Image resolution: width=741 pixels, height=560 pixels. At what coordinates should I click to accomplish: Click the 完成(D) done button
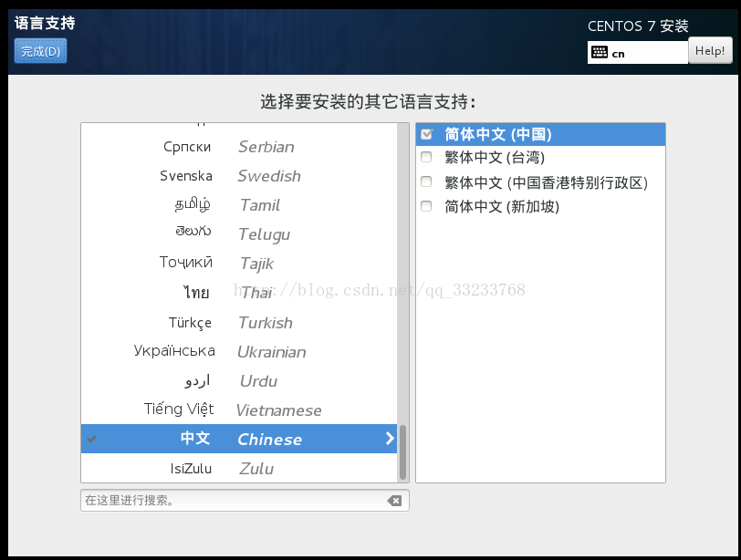pyautogui.click(x=41, y=51)
